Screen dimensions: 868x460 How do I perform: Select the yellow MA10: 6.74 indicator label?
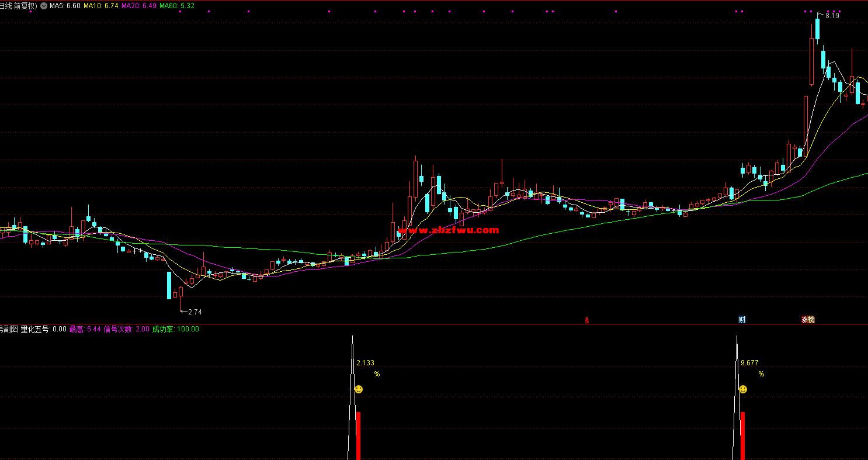(101, 6)
